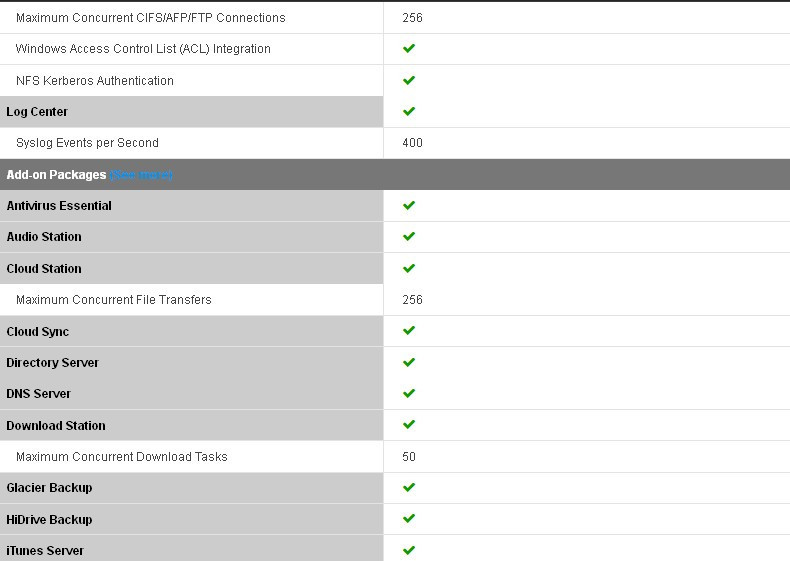Select the Download Station row label
790x561 pixels.
click(x=56, y=426)
